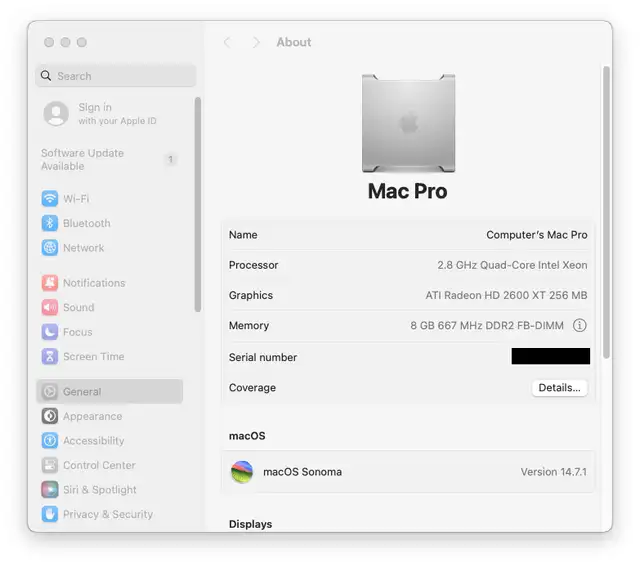Click the Appearance label in sidebar
Viewport: 640px width, 566px height.
[x=93, y=416]
